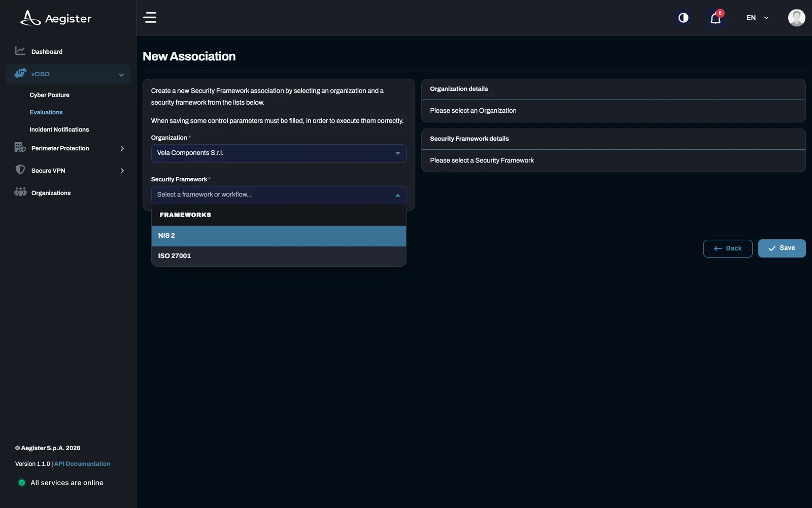Open the user avatar menu
This screenshot has height=508, width=812.
pyautogui.click(x=796, y=18)
